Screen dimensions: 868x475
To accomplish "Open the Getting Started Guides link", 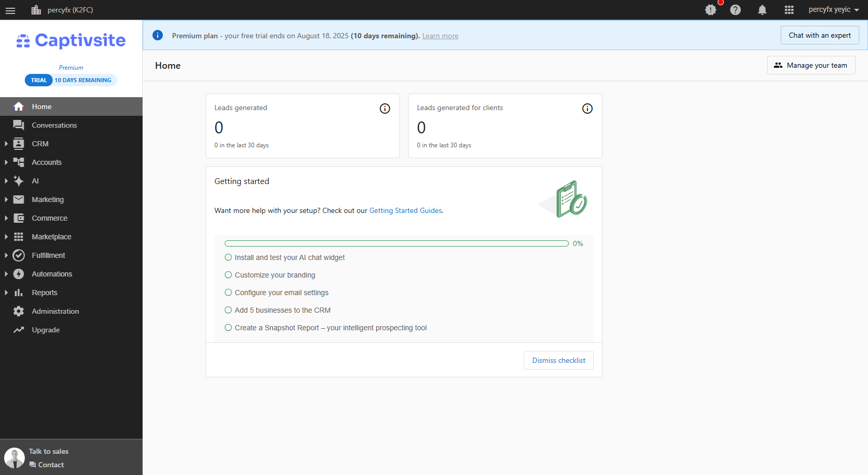I will 406,210.
